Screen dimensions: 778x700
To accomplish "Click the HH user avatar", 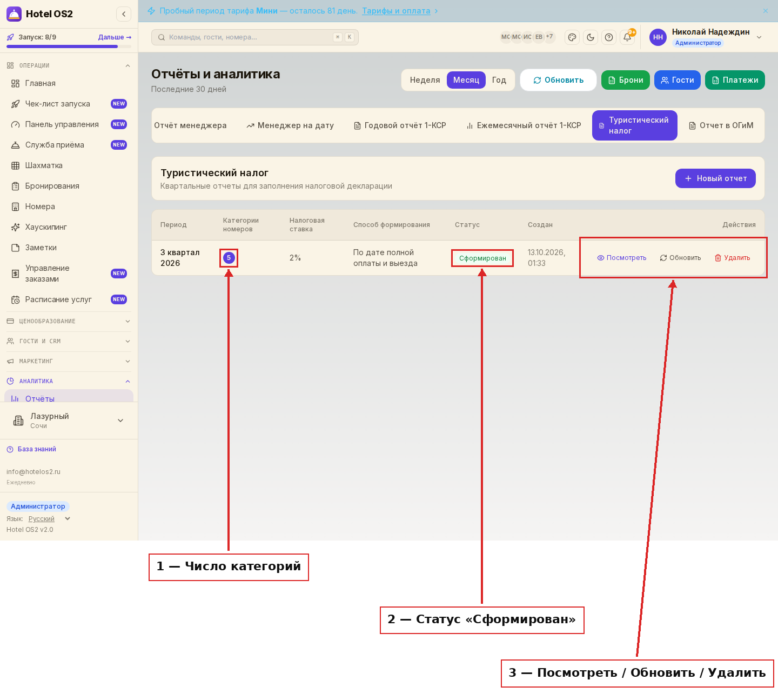I will tap(658, 37).
